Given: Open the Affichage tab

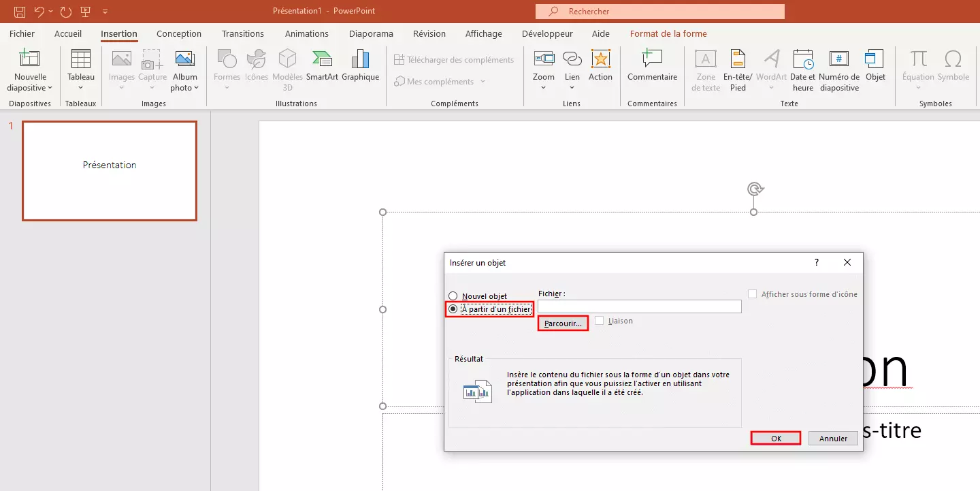Looking at the screenshot, I should [x=484, y=33].
